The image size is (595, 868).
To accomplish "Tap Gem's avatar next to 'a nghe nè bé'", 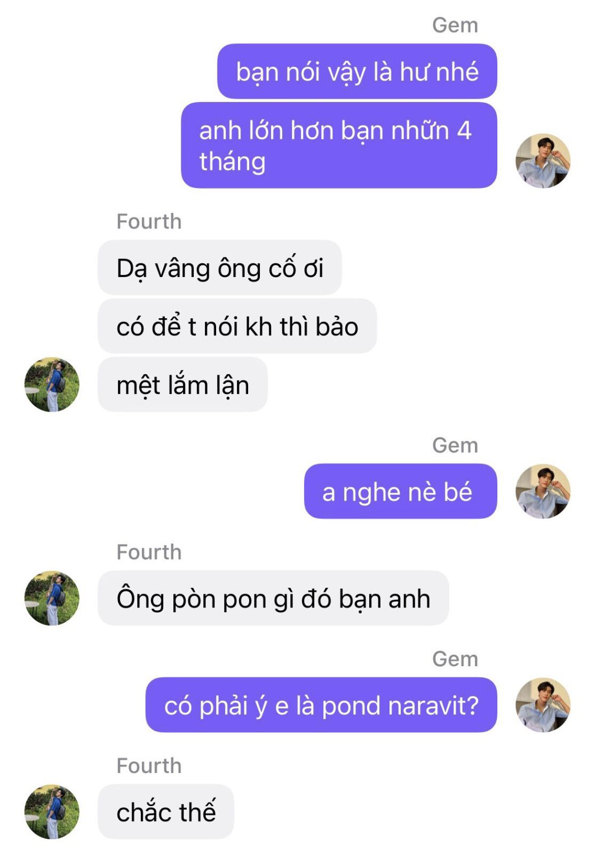I will pos(543,491).
